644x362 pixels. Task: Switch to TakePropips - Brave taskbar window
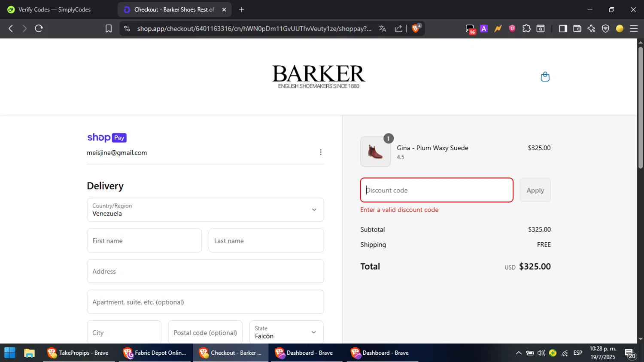tap(79, 353)
